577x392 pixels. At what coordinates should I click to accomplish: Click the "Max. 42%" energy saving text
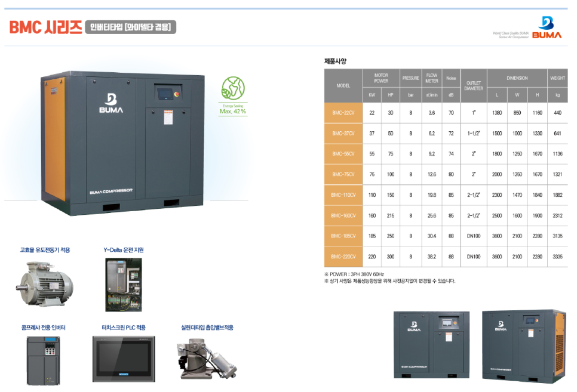pos(233,112)
